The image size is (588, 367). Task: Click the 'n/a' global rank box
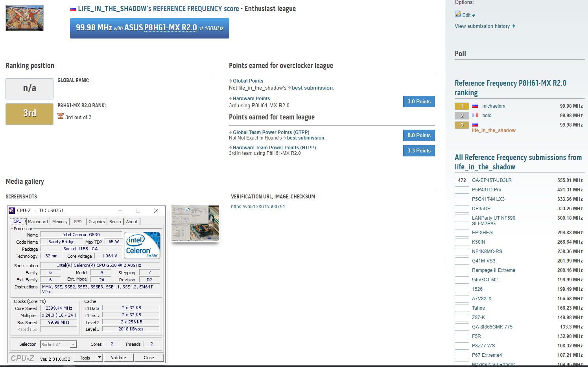click(x=29, y=88)
